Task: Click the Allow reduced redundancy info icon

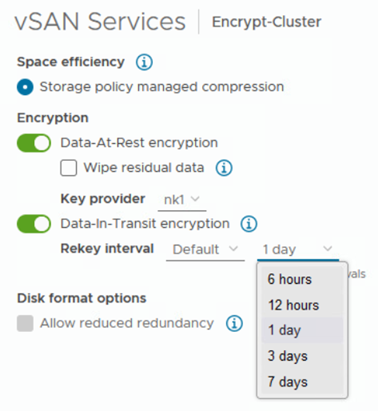Action: 234,323
